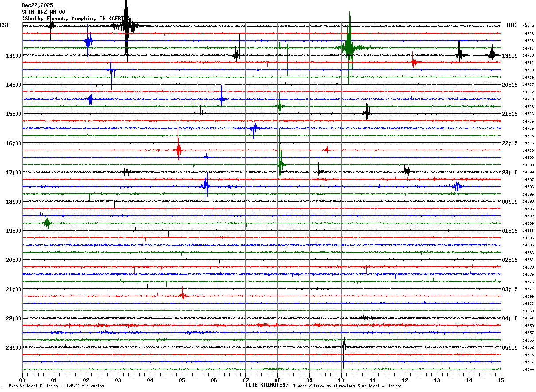
Task: Click minute tick label '06' on time axis
Action: coord(214,380)
